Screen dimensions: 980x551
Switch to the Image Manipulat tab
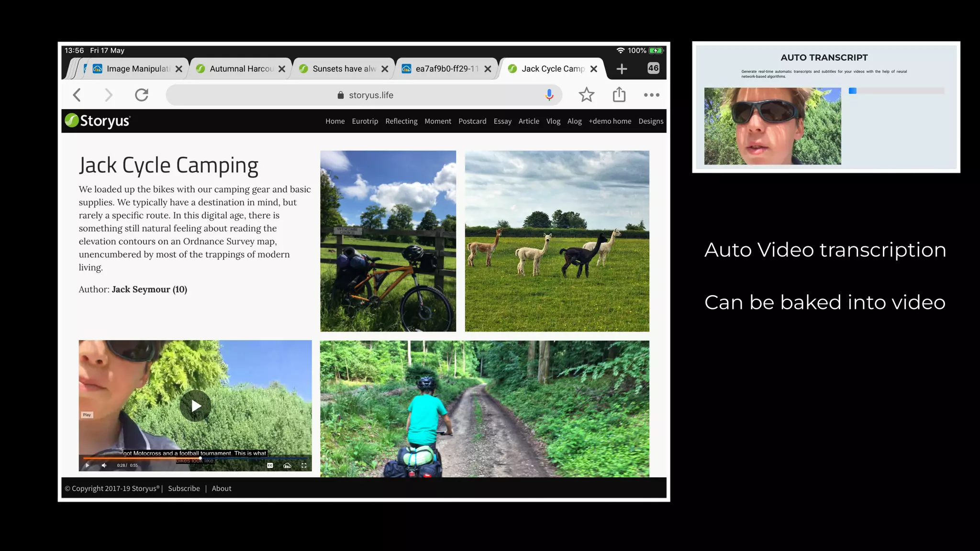pos(138,69)
